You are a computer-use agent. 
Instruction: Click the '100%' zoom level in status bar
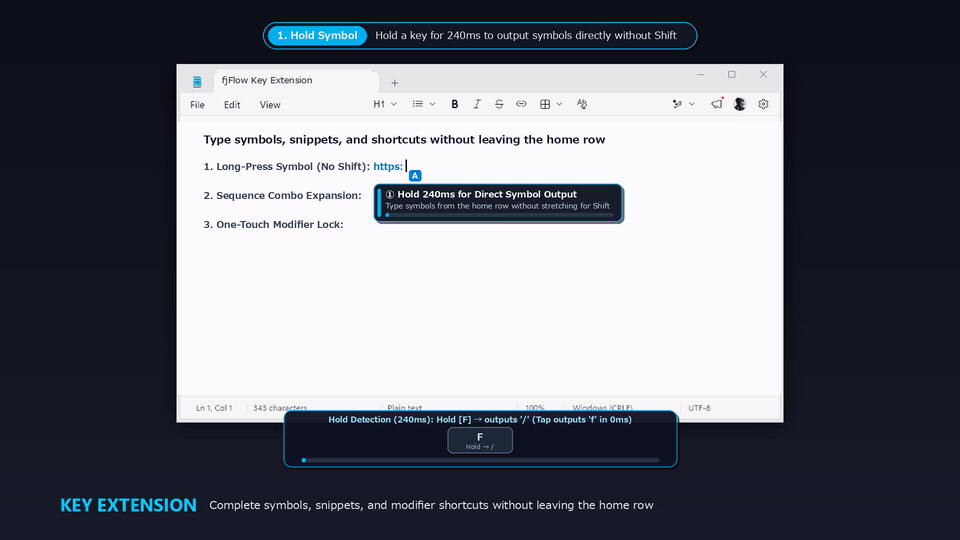[x=534, y=408]
